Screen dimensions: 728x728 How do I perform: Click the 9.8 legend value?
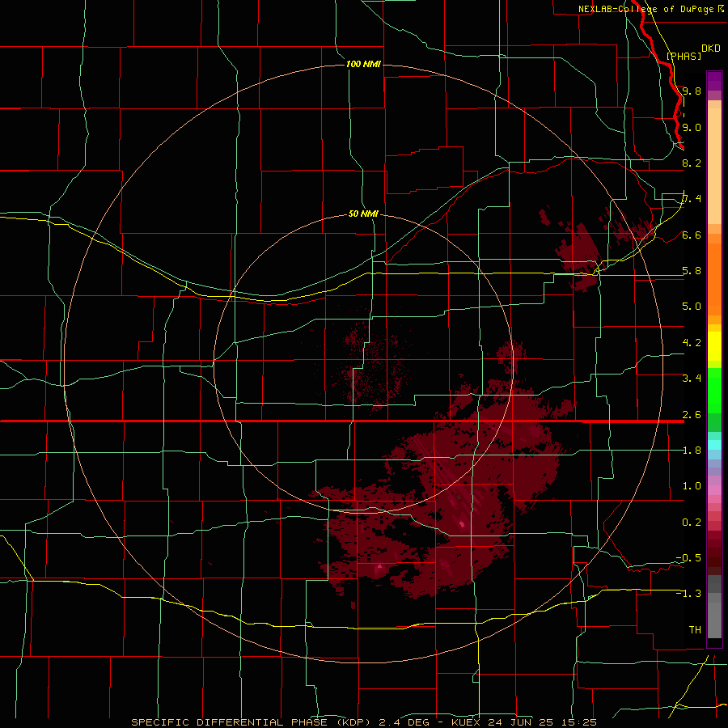click(692, 91)
